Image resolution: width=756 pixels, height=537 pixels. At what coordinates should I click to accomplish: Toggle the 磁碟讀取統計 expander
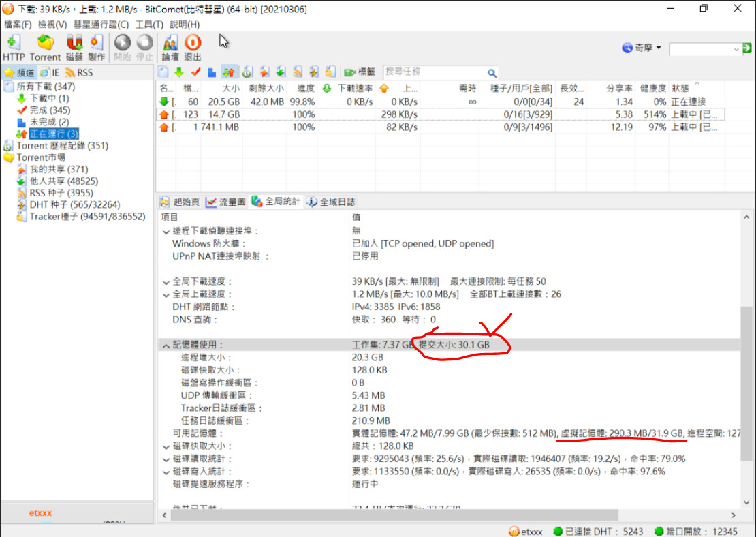166,459
